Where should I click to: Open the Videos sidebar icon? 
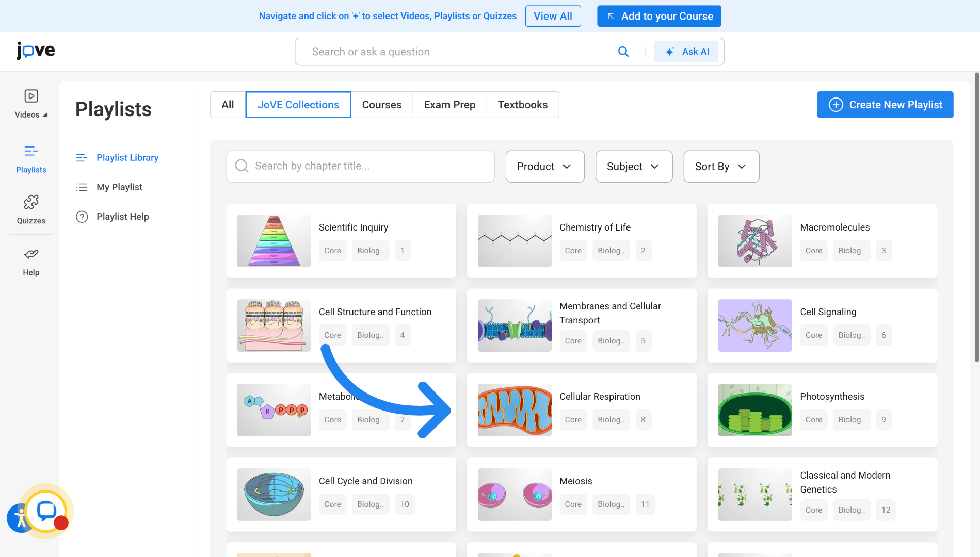point(31,96)
